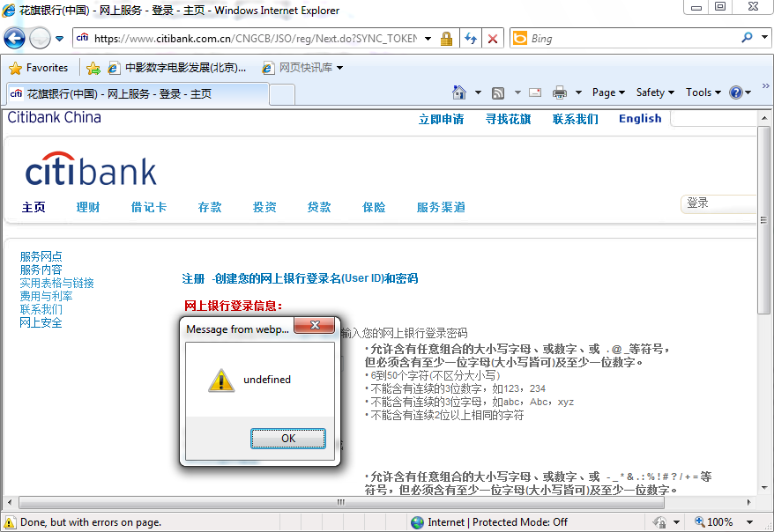The width and height of the screenshot is (774, 532).
Task: Click the 登录 login field
Action: 718,203
